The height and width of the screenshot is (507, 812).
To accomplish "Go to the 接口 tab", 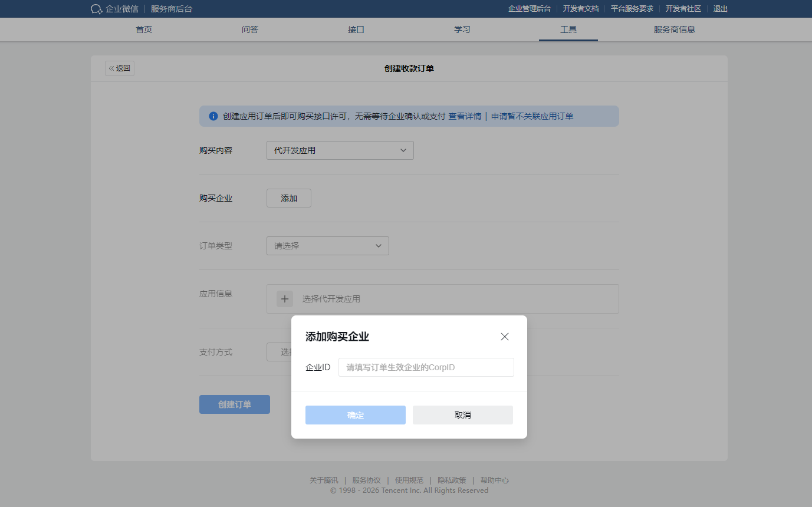I will [x=356, y=29].
